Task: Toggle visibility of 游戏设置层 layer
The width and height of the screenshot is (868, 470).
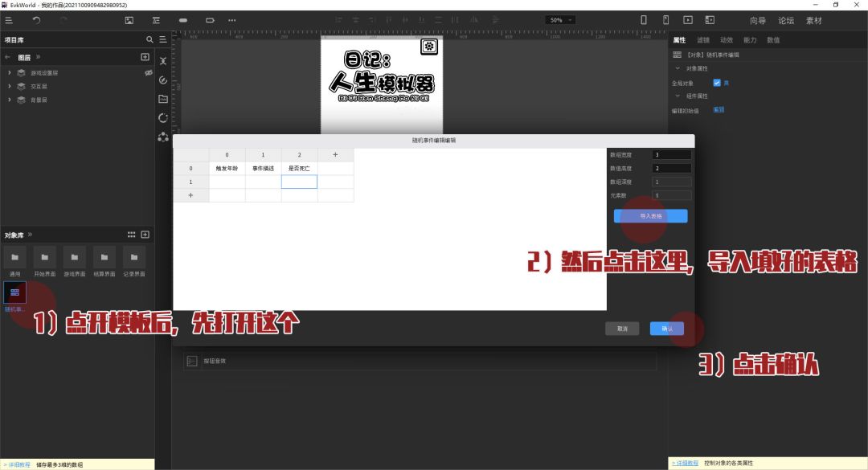Action: click(x=149, y=72)
